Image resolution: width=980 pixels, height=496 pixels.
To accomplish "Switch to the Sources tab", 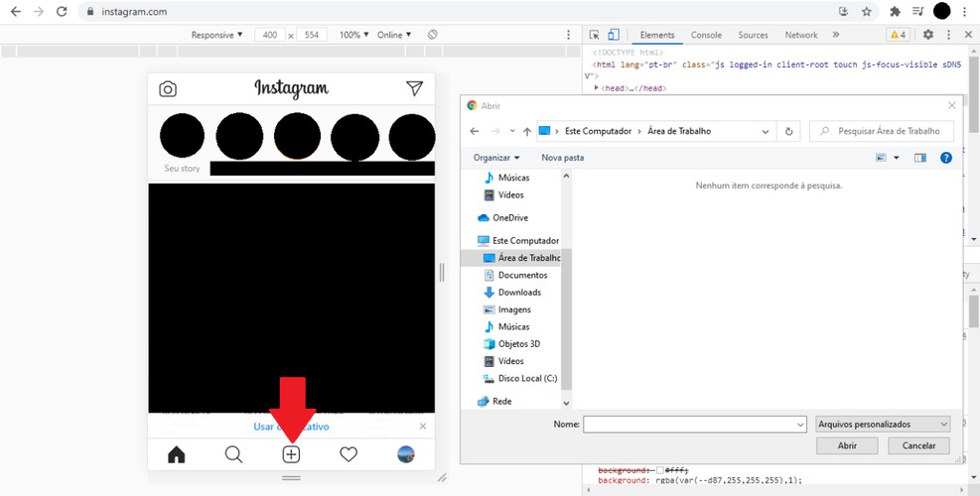I will click(x=754, y=35).
